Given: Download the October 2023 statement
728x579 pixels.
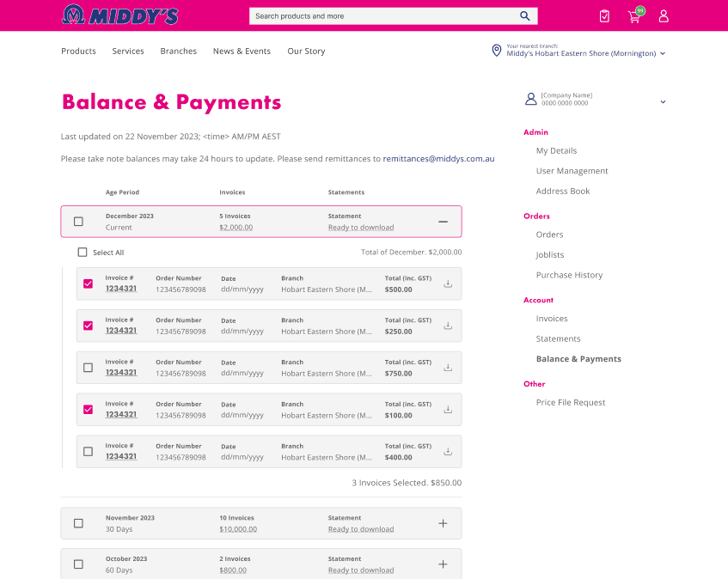Looking at the screenshot, I should [x=361, y=570].
